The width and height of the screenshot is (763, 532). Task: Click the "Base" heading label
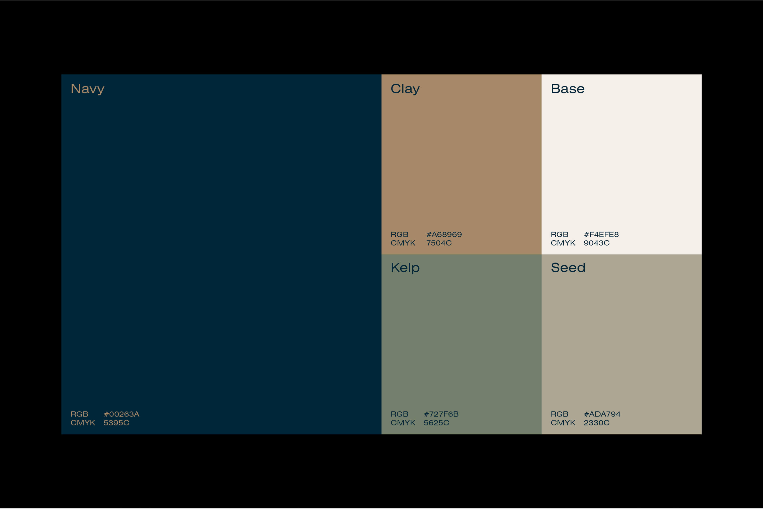point(567,89)
